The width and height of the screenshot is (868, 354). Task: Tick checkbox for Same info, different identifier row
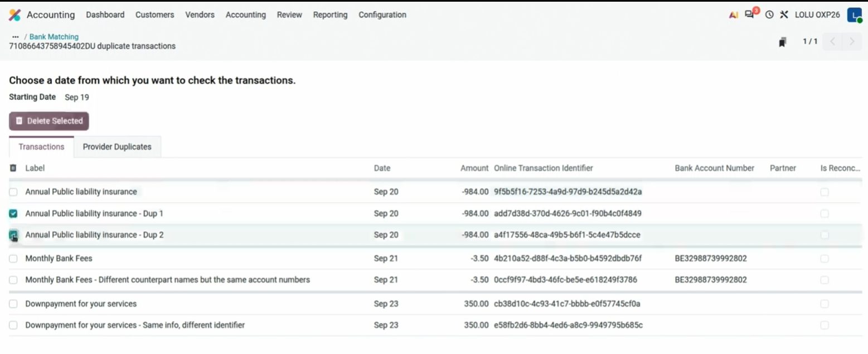[13, 325]
